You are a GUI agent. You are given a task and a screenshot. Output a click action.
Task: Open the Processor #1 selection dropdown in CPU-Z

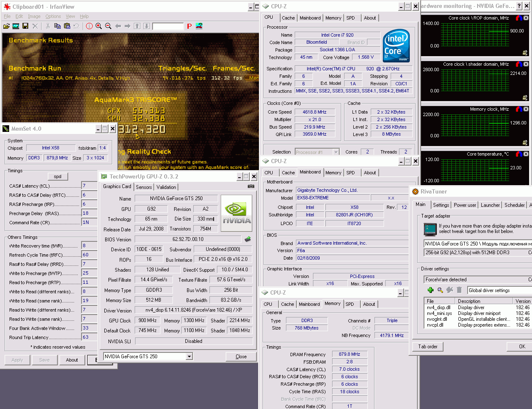(x=336, y=152)
